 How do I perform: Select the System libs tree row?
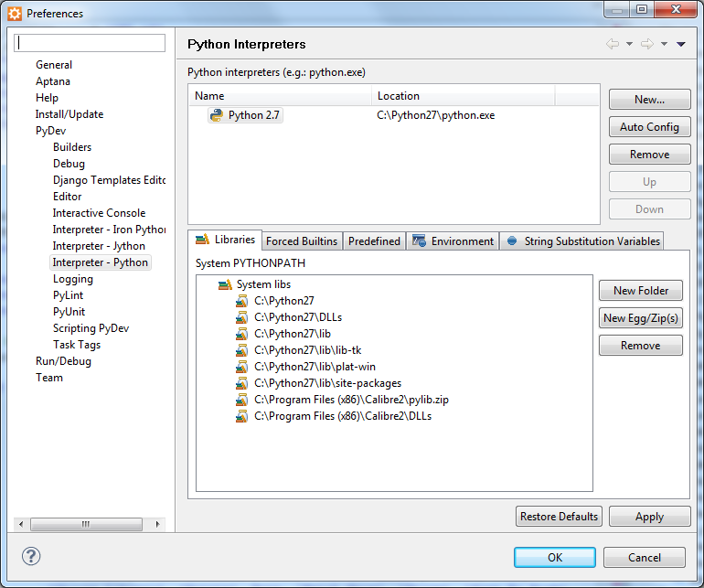[254, 284]
